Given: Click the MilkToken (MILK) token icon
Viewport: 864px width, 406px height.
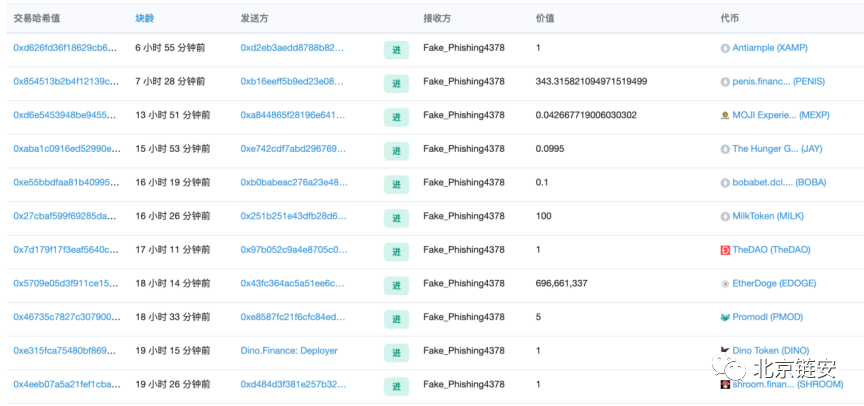Looking at the screenshot, I should tap(725, 216).
